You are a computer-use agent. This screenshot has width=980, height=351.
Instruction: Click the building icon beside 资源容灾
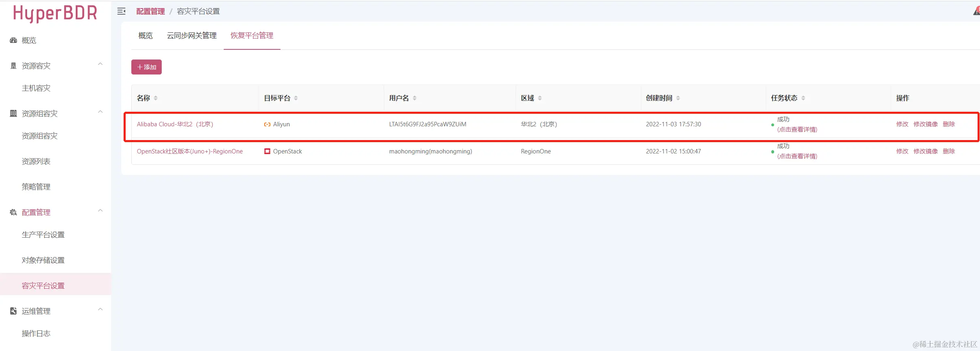13,66
